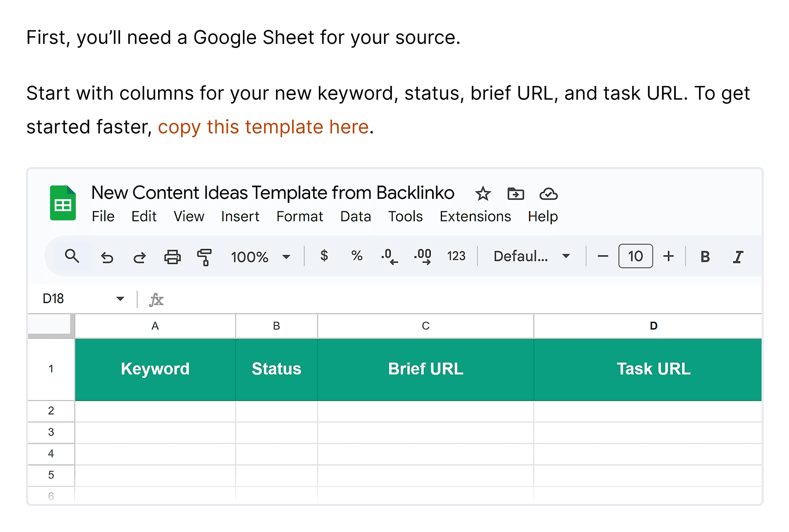Decrease decimal places
The image size is (789, 532).
[x=389, y=256]
